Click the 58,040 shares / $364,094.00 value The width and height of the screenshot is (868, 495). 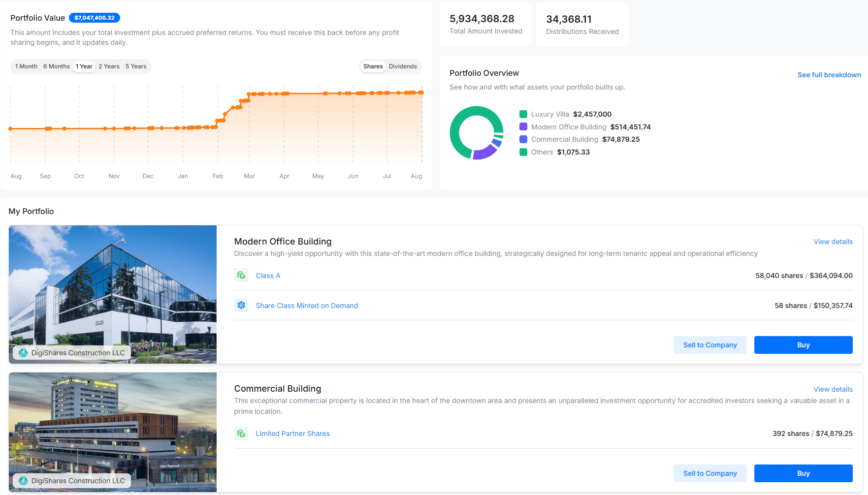pos(804,276)
